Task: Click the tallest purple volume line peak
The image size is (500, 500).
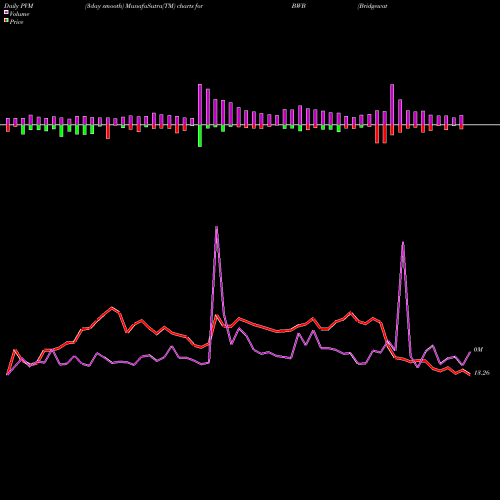Action: coord(217,228)
